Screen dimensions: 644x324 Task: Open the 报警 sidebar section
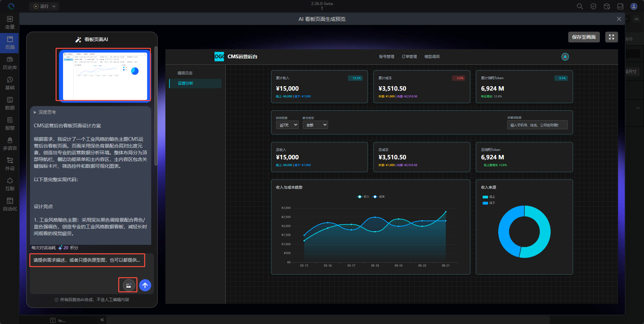click(x=10, y=124)
